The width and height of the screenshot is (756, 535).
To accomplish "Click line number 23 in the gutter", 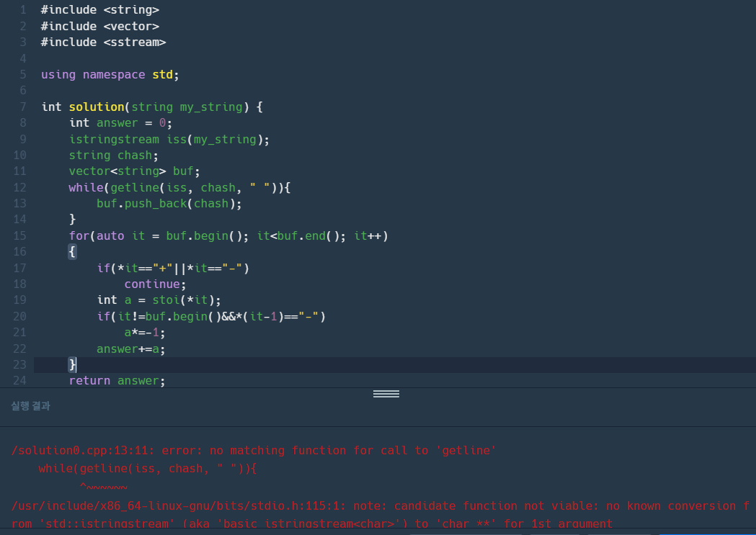I will coord(19,364).
